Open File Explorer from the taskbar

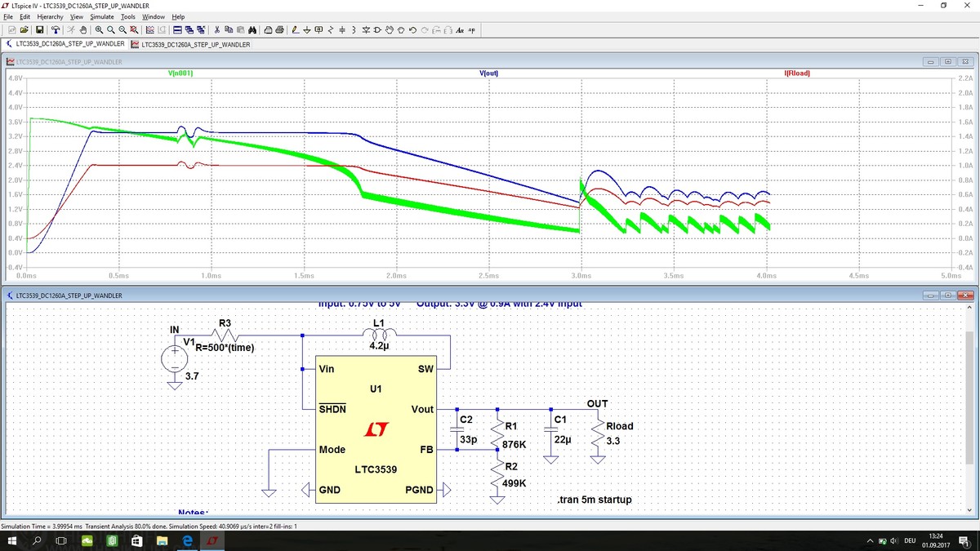(162, 541)
